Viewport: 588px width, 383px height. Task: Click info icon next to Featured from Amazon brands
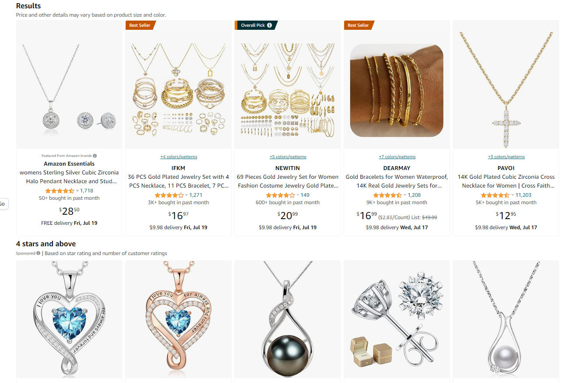coord(95,156)
